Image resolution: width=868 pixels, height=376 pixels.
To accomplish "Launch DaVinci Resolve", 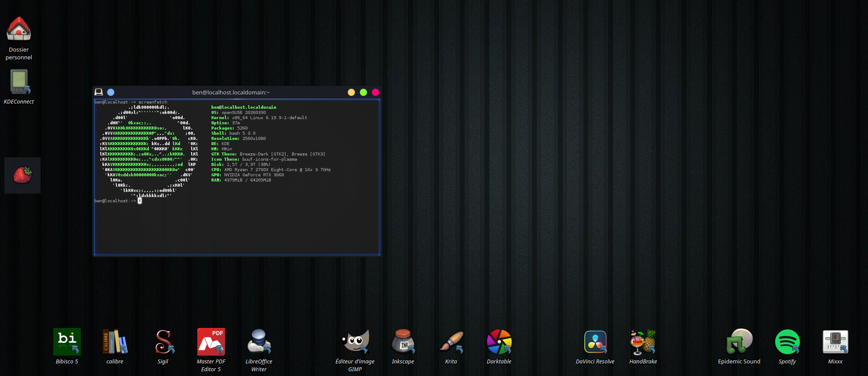I will [595, 342].
